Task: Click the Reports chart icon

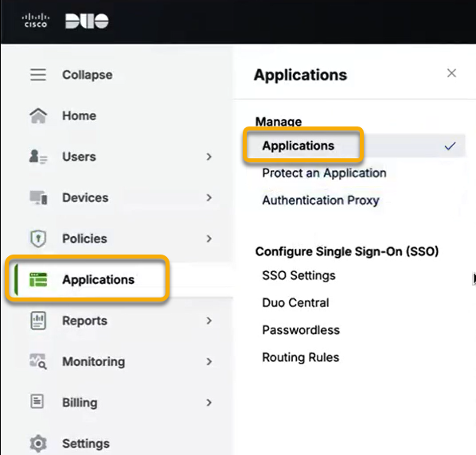Action: pyautogui.click(x=38, y=321)
